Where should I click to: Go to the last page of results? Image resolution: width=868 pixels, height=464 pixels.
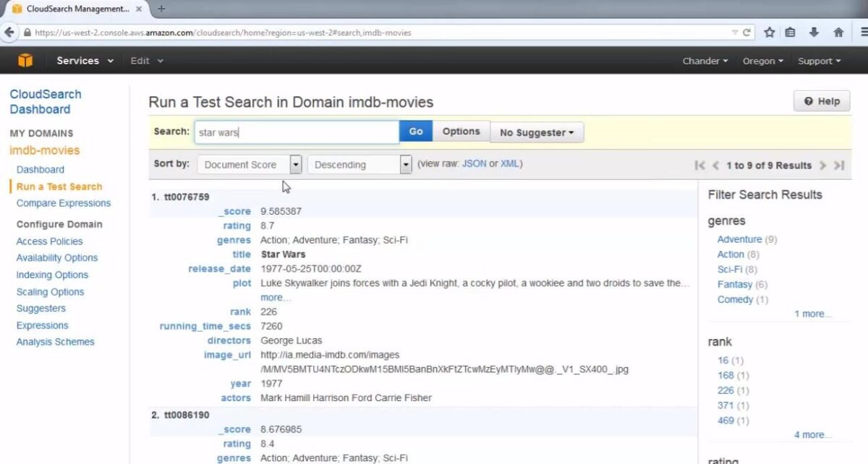click(x=840, y=165)
